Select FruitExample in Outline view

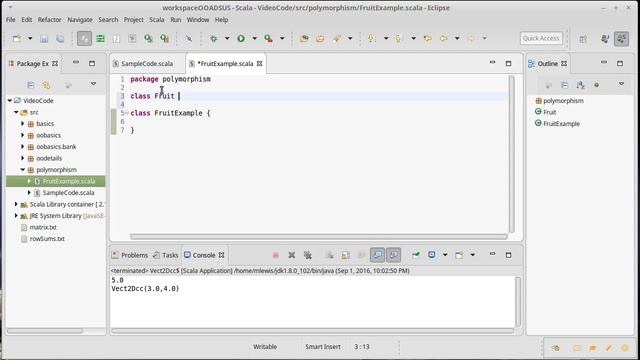561,123
